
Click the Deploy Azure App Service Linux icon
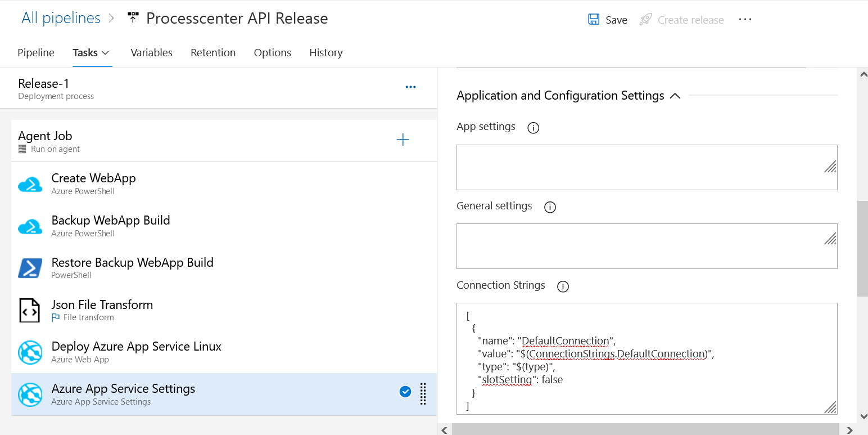pos(30,352)
